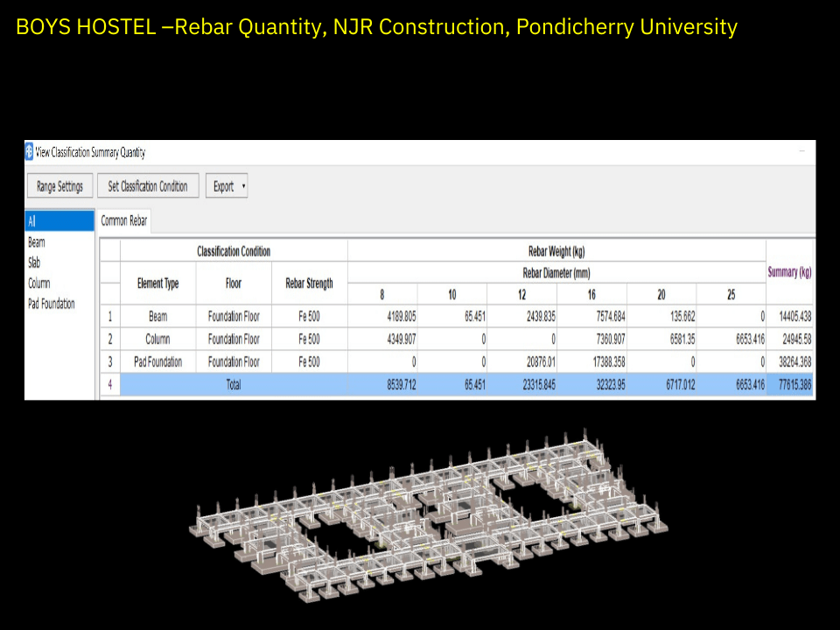The height and width of the screenshot is (630, 840).
Task: Click the Set Classification Condition button
Action: (148, 185)
